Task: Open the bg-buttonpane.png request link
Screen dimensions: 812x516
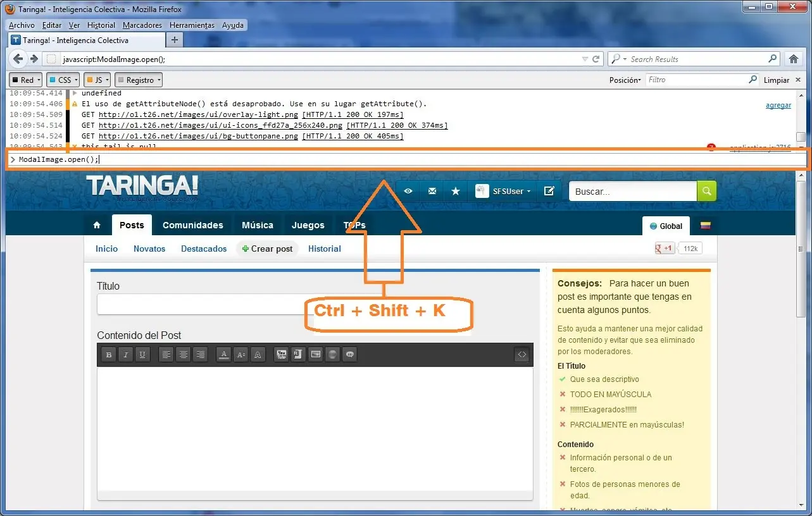Action: [199, 136]
